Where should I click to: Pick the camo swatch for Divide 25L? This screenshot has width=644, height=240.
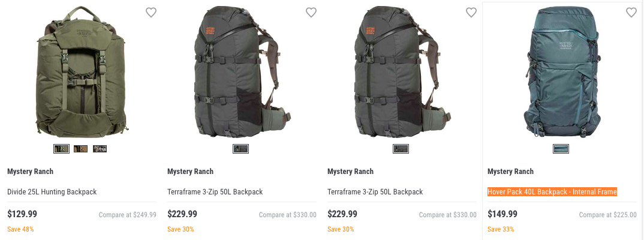[100, 149]
